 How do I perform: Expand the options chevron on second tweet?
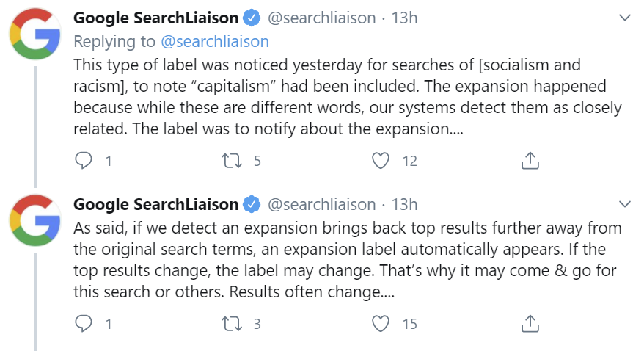pos(625,203)
